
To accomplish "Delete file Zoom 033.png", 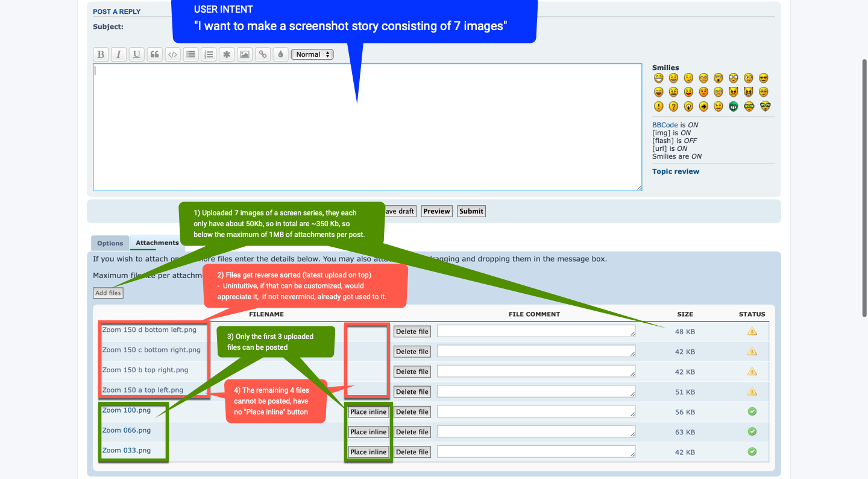I will pos(412,452).
